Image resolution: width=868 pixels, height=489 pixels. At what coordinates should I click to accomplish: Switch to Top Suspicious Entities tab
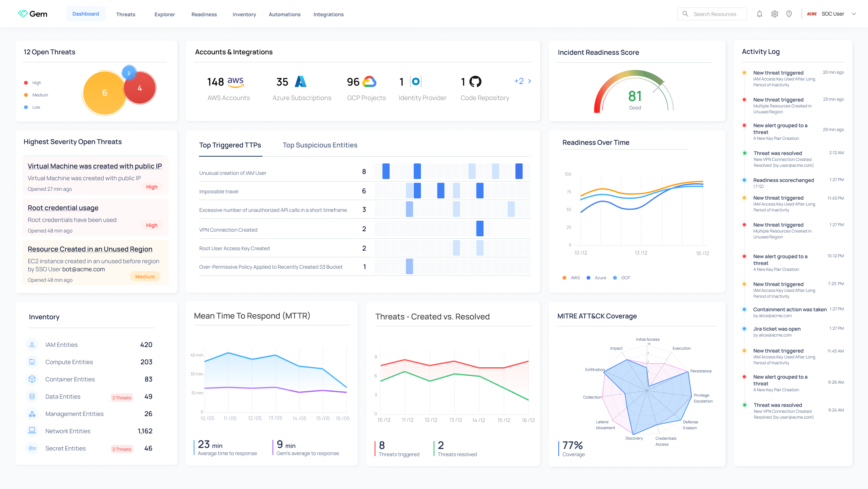point(320,145)
